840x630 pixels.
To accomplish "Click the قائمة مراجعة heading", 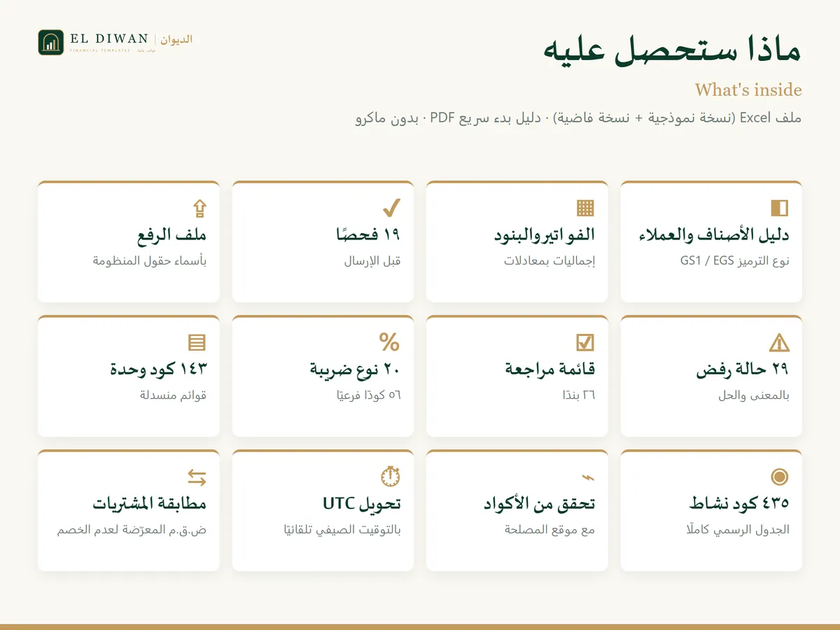I will click(x=550, y=370).
